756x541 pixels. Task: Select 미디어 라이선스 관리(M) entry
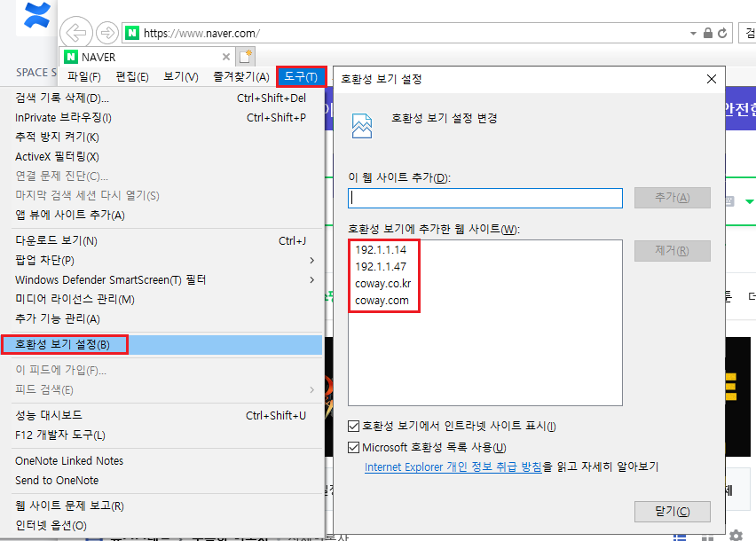161,299
